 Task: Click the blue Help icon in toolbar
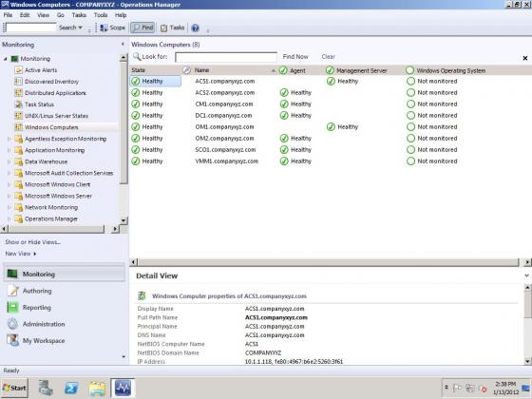pos(195,28)
